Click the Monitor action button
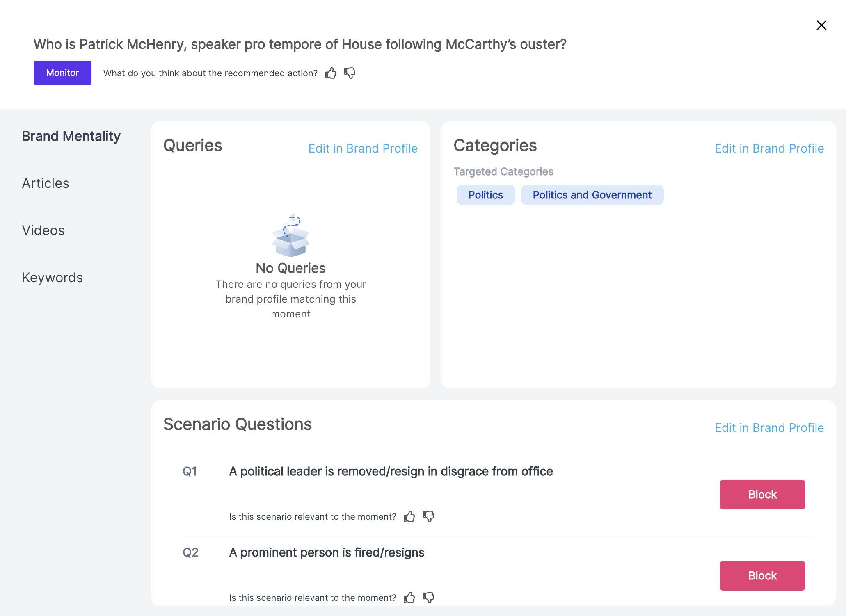 click(62, 73)
